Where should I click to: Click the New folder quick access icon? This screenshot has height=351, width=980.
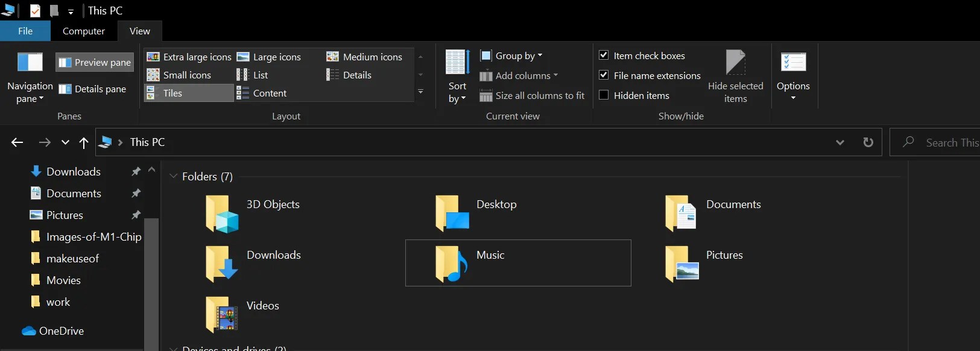click(x=54, y=10)
